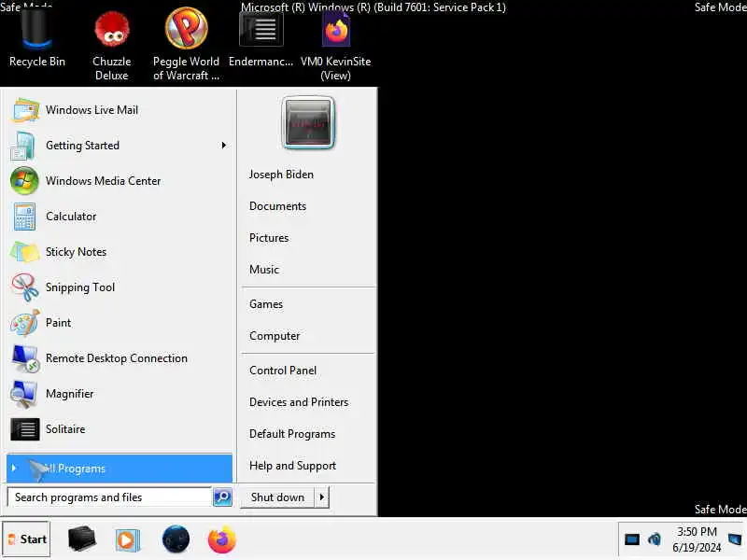The image size is (747, 560).
Task: Click the volume speaker tray icon
Action: tap(655, 539)
